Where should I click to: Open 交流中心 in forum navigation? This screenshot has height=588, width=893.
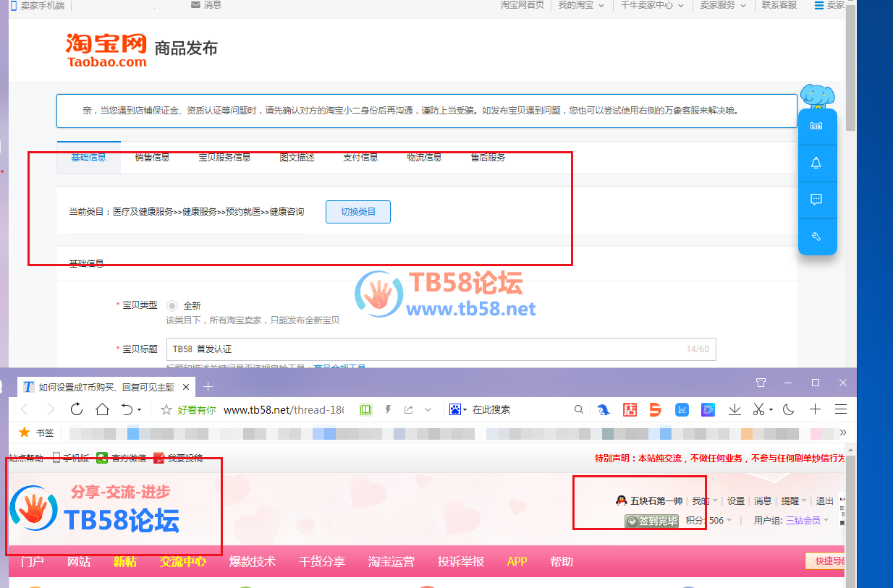pyautogui.click(x=183, y=561)
